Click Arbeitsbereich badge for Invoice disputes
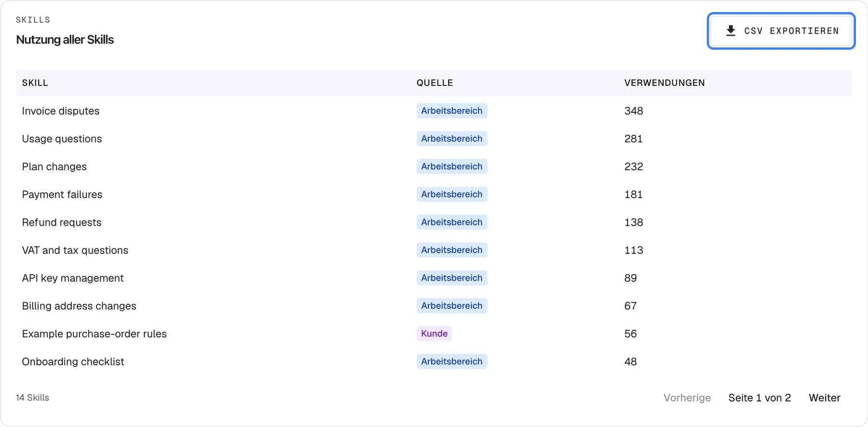Viewport: 868px width, 427px height. point(452,111)
